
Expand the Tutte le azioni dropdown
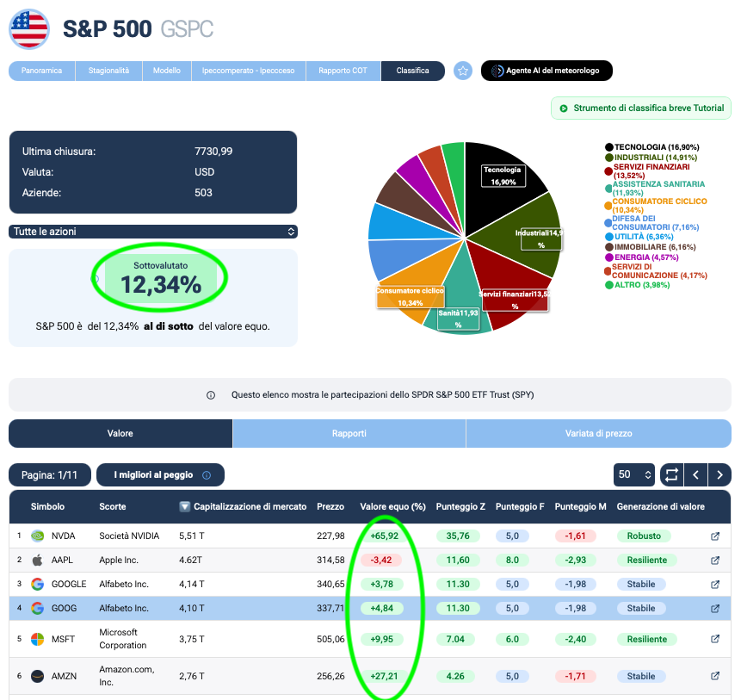tap(153, 232)
